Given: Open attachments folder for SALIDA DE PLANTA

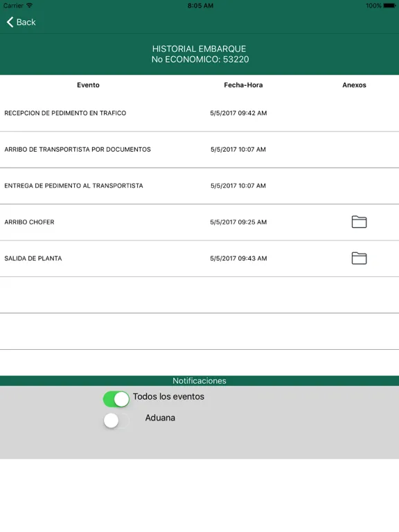Looking at the screenshot, I should pyautogui.click(x=359, y=258).
